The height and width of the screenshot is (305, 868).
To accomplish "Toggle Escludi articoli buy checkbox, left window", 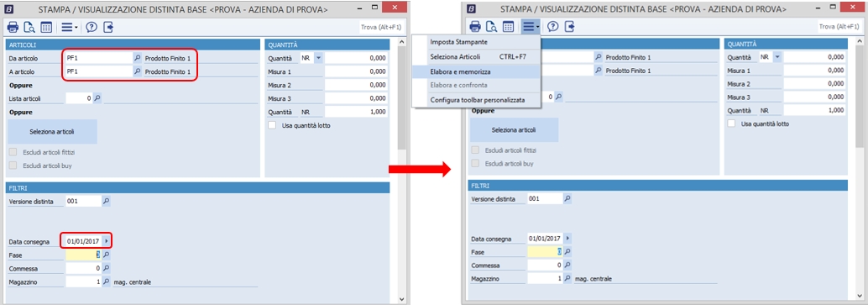I will click(x=13, y=166).
